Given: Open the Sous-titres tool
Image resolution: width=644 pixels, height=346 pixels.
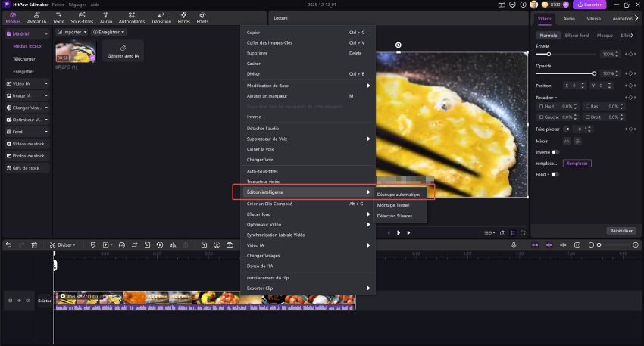Looking at the screenshot, I should 82,18.
